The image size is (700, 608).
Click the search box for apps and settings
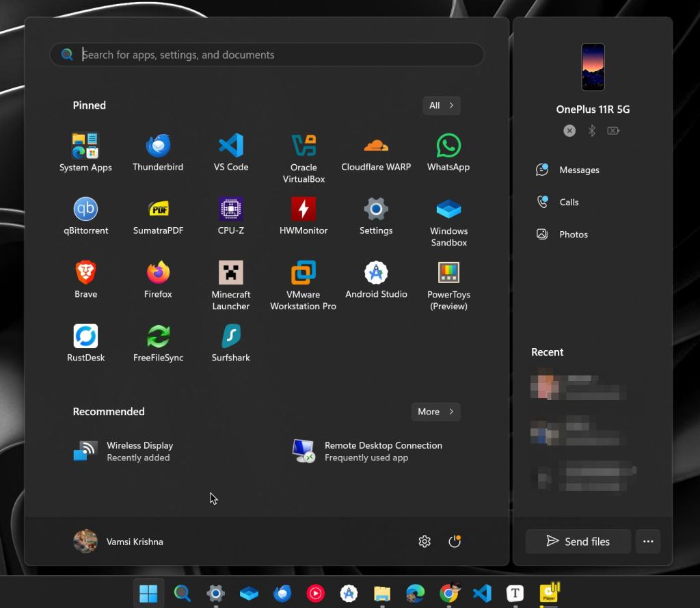click(267, 55)
